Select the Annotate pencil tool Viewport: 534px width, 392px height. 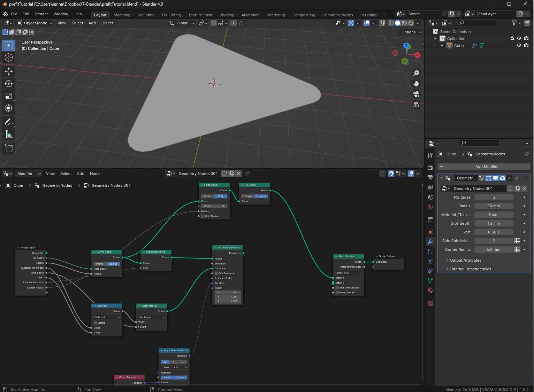pyautogui.click(x=9, y=122)
